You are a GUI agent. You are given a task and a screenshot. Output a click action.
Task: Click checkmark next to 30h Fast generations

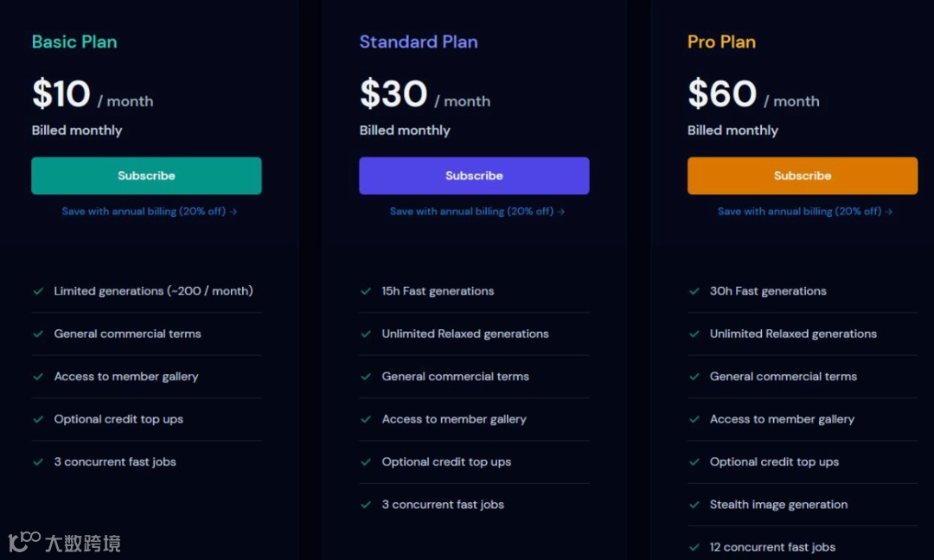tap(694, 291)
